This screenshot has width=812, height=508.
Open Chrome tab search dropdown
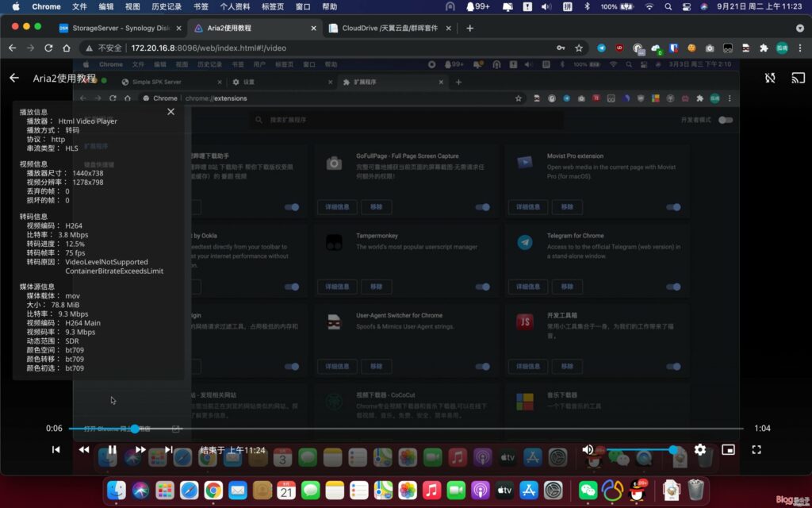pyautogui.click(x=800, y=28)
